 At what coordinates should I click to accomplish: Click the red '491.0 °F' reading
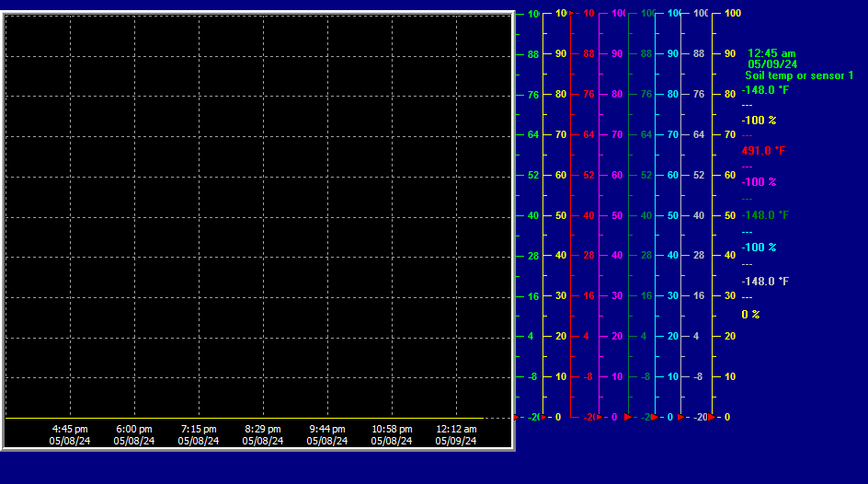(x=763, y=151)
